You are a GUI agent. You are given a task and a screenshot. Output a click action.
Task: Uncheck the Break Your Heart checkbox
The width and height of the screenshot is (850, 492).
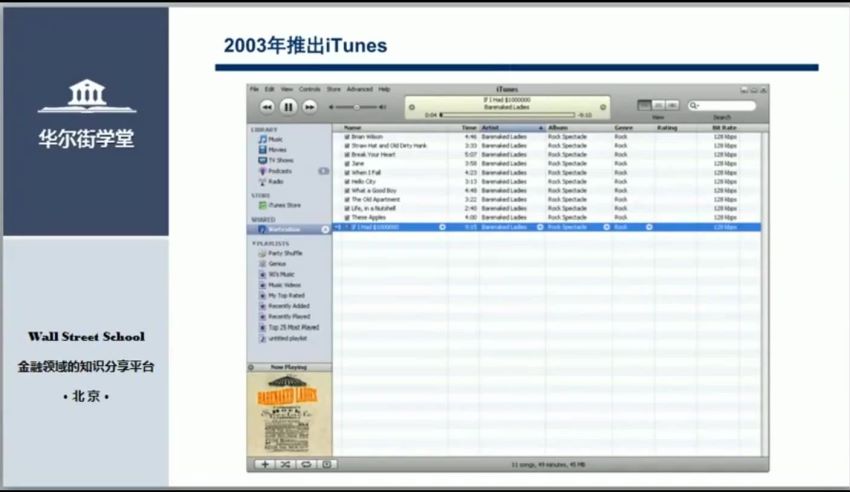[347, 154]
